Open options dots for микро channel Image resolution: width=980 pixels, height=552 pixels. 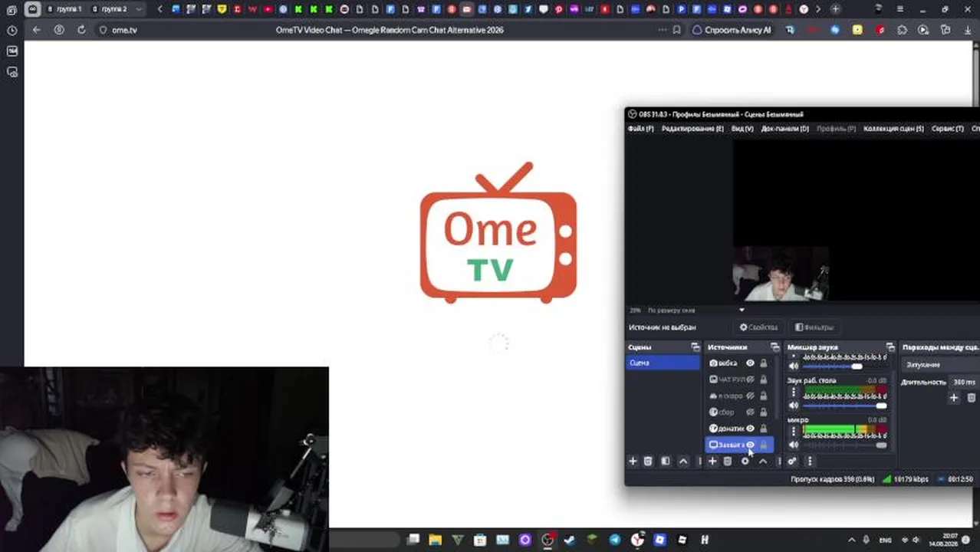(x=794, y=432)
